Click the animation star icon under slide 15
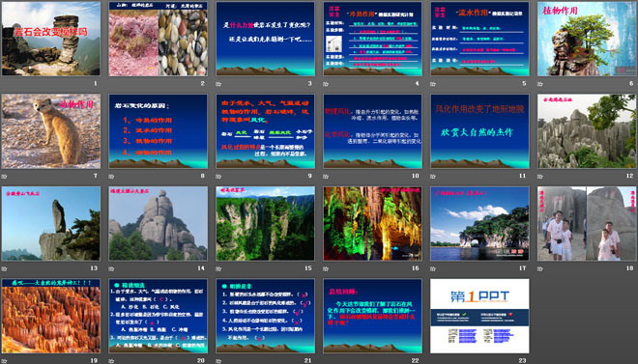This screenshot has height=364, width=638. click(218, 268)
